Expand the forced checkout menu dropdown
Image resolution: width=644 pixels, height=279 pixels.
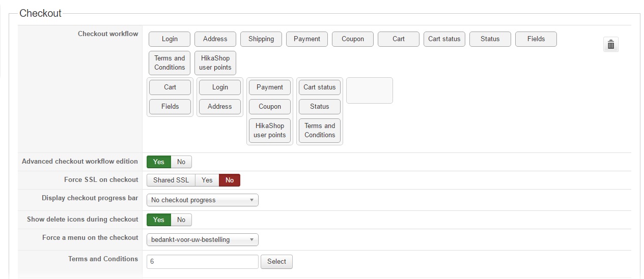pyautogui.click(x=202, y=240)
